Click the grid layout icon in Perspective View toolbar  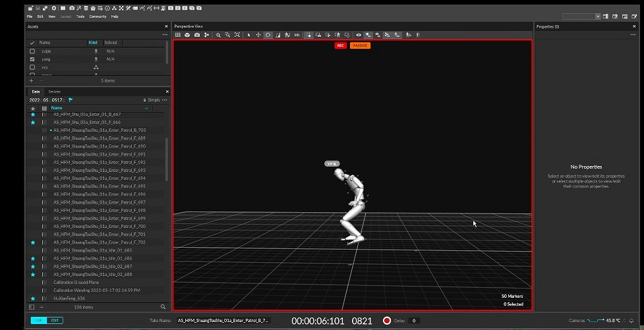click(x=178, y=35)
